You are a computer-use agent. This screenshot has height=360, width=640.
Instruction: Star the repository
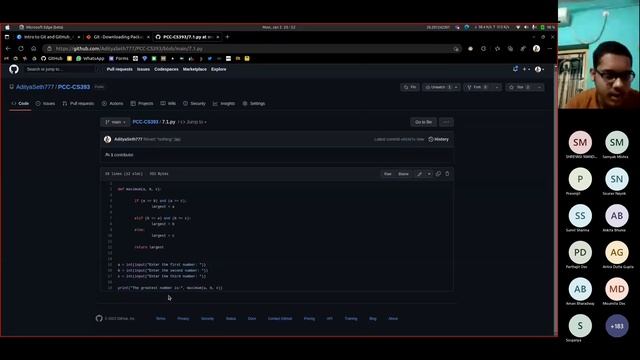pyautogui.click(x=519, y=87)
